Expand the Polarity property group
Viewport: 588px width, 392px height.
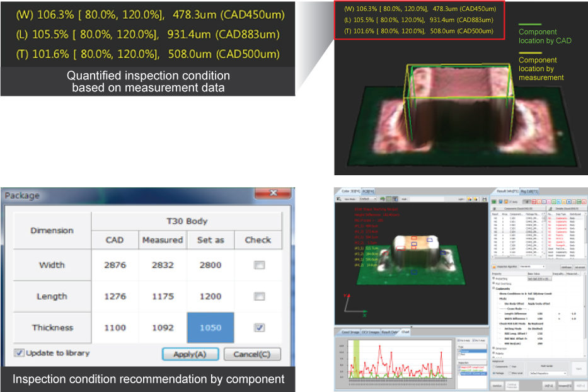coord(493,354)
